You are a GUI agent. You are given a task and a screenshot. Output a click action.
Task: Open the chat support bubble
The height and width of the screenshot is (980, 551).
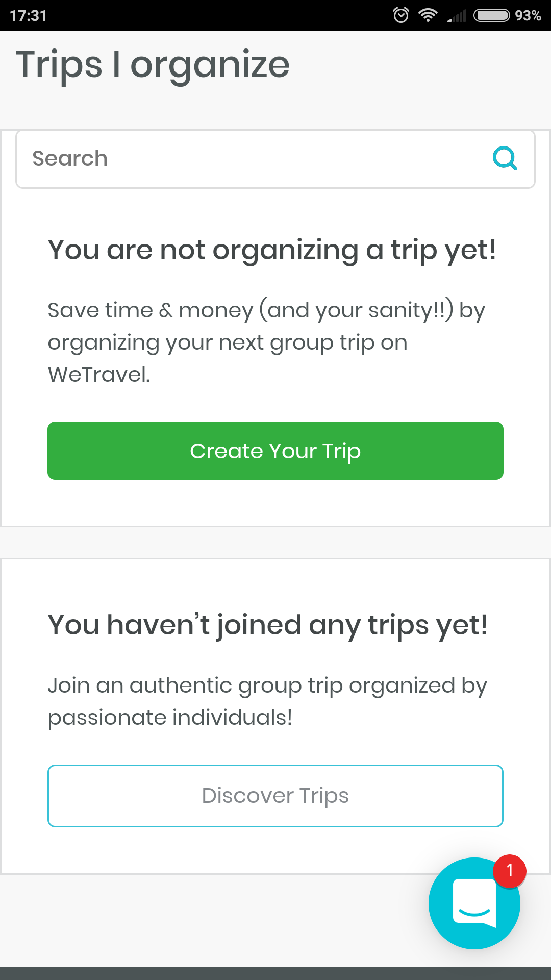pyautogui.click(x=474, y=904)
